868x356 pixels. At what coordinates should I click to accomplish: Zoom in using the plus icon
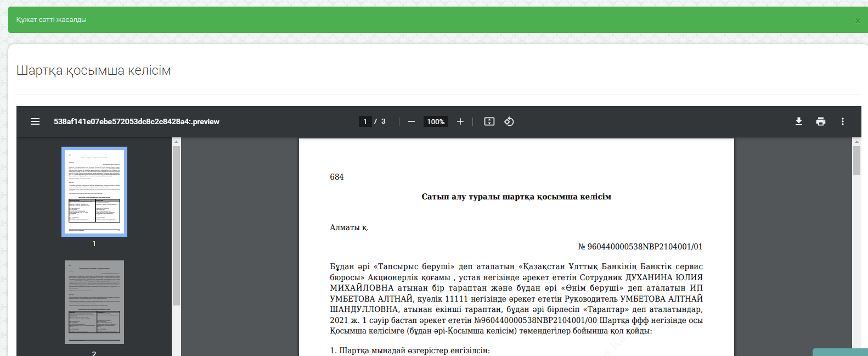click(x=460, y=121)
